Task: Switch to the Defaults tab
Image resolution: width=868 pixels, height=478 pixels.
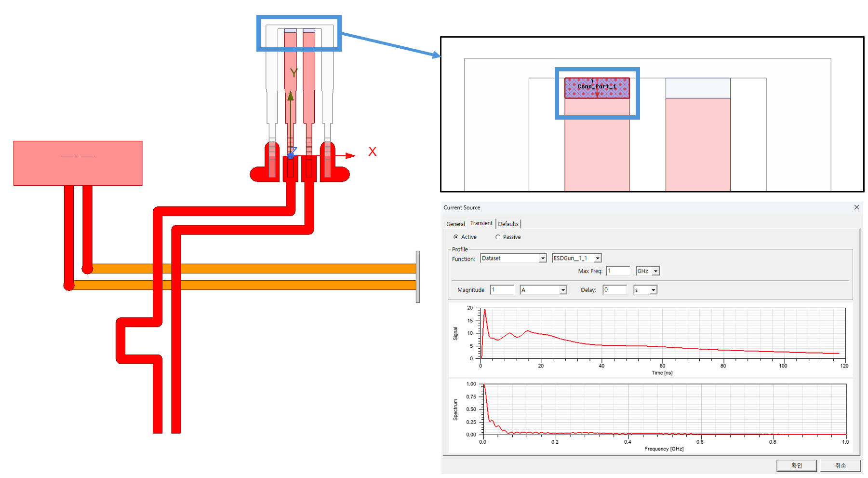Action: tap(508, 224)
